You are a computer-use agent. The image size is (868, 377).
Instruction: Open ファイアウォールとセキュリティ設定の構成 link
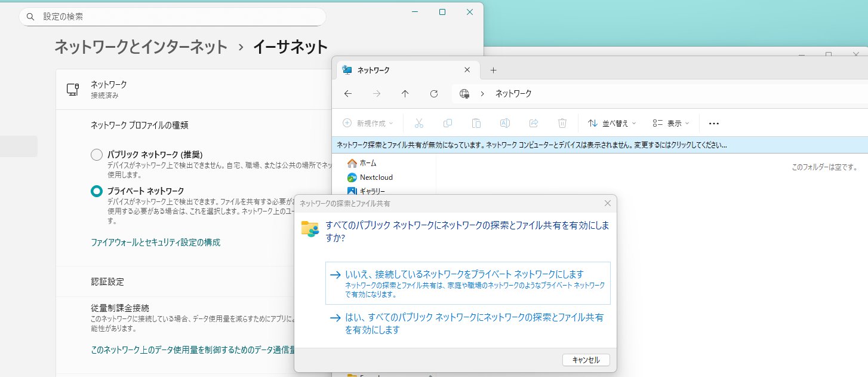point(155,243)
